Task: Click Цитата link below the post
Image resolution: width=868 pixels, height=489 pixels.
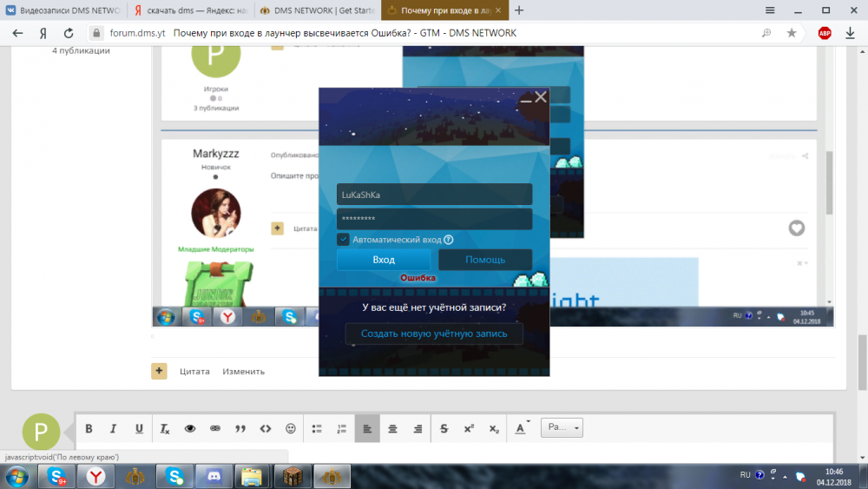Action: point(194,372)
